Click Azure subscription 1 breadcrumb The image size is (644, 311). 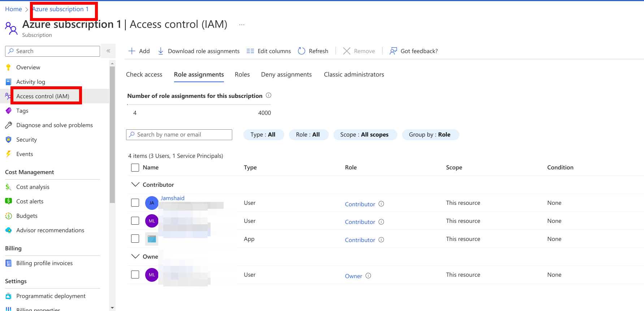pos(60,9)
